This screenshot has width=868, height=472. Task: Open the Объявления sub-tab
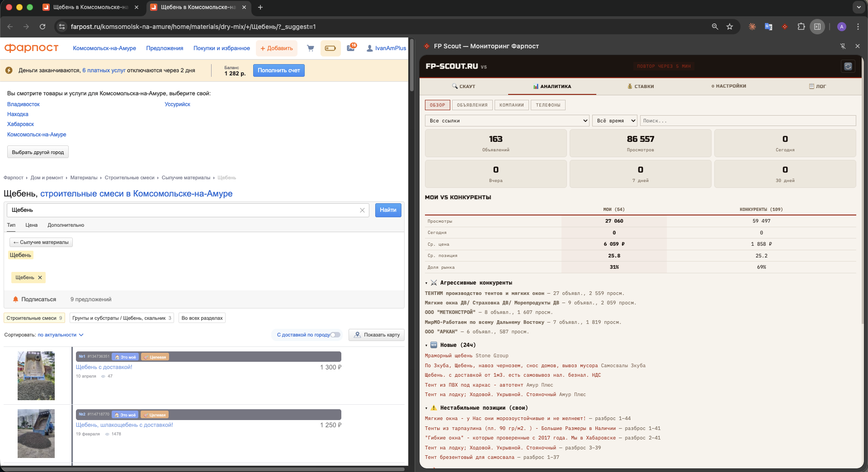[472, 105]
